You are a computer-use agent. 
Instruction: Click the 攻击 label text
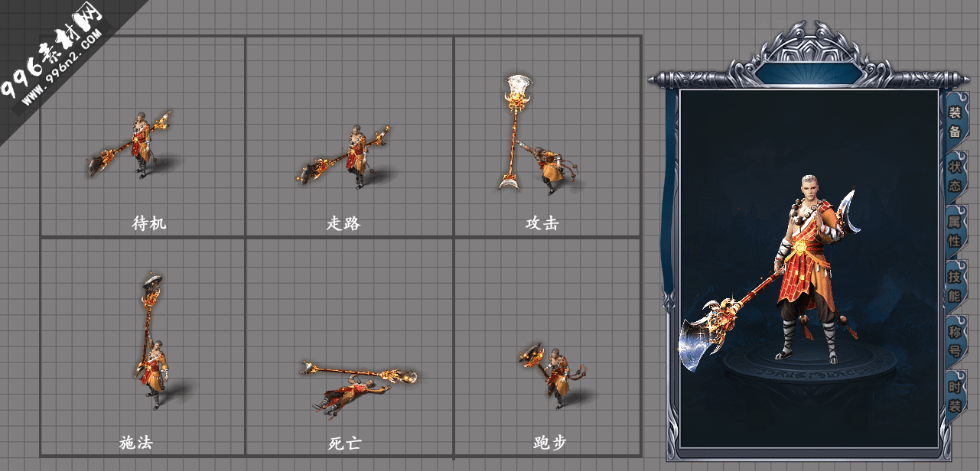click(542, 223)
